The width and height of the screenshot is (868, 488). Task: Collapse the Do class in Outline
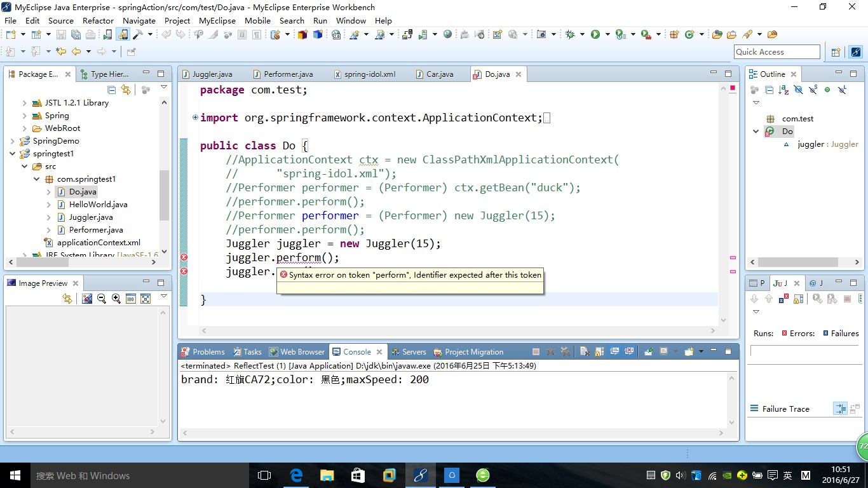coord(756,131)
